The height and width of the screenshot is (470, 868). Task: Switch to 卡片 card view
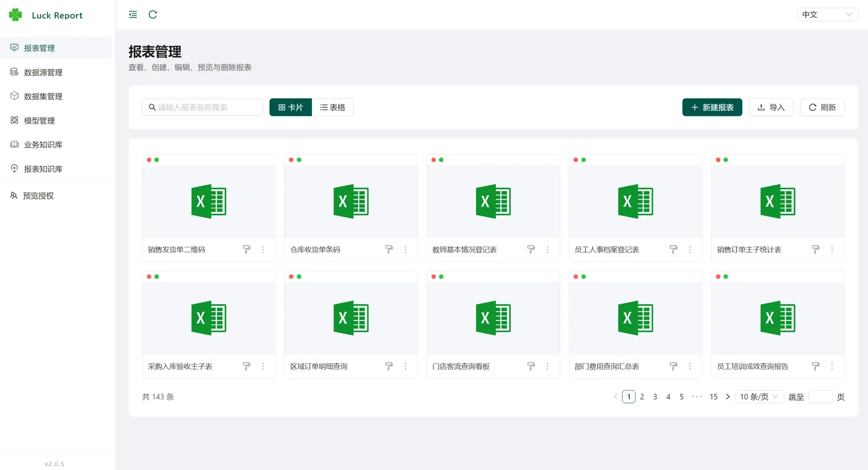coord(291,107)
